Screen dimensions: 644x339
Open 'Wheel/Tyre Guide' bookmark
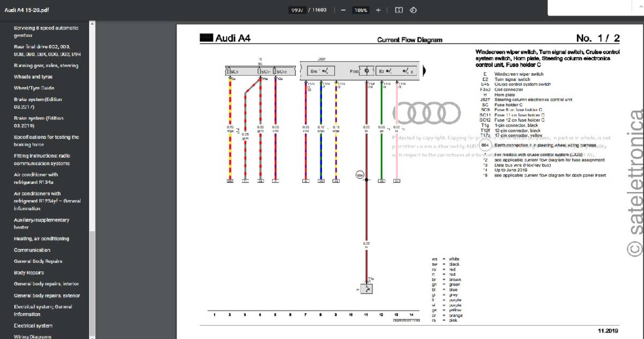(x=34, y=88)
